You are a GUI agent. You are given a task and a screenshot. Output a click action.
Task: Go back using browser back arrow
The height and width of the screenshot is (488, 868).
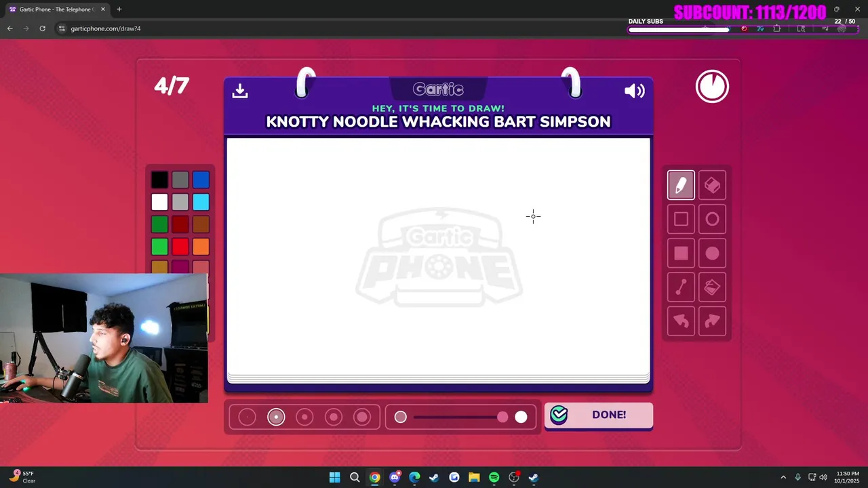[9, 28]
